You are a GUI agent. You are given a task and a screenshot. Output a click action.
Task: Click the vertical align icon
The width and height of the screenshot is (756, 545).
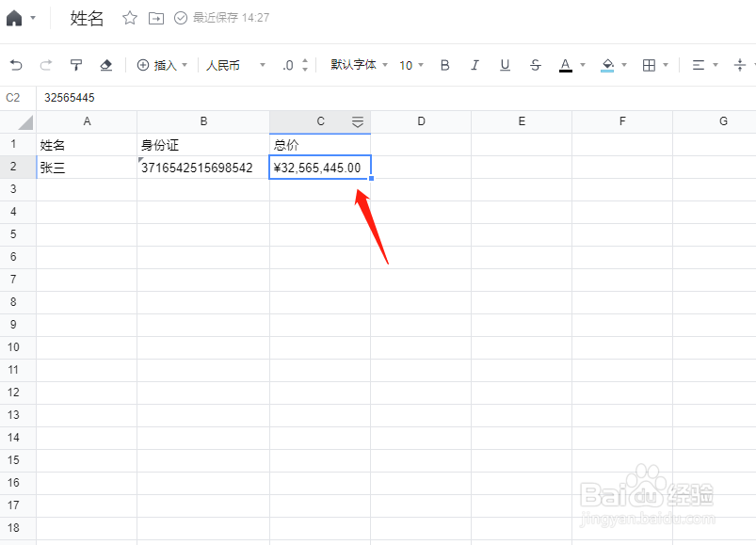pyautogui.click(x=740, y=65)
